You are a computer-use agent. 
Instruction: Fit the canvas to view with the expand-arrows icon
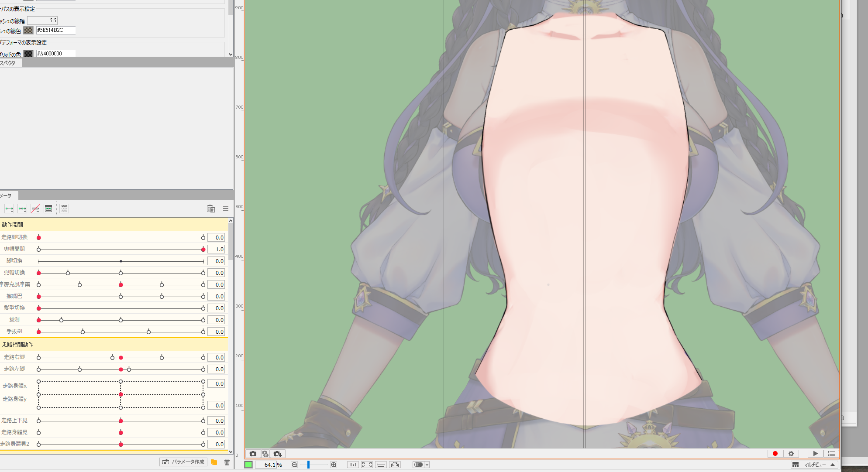pos(367,465)
